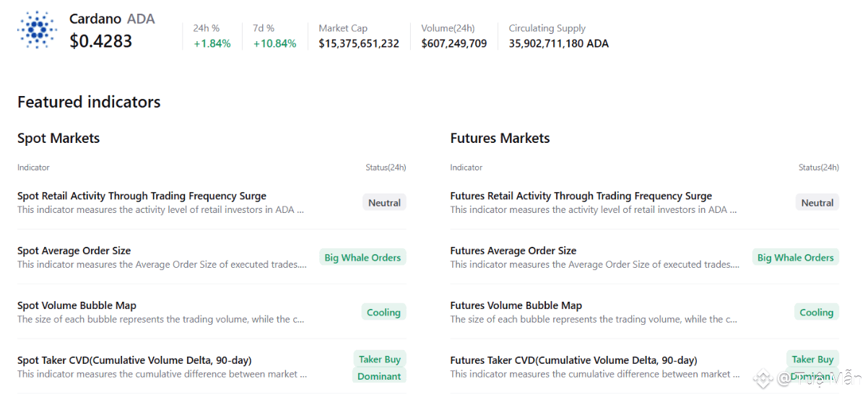Click the futures Neutral status badge

click(x=817, y=203)
